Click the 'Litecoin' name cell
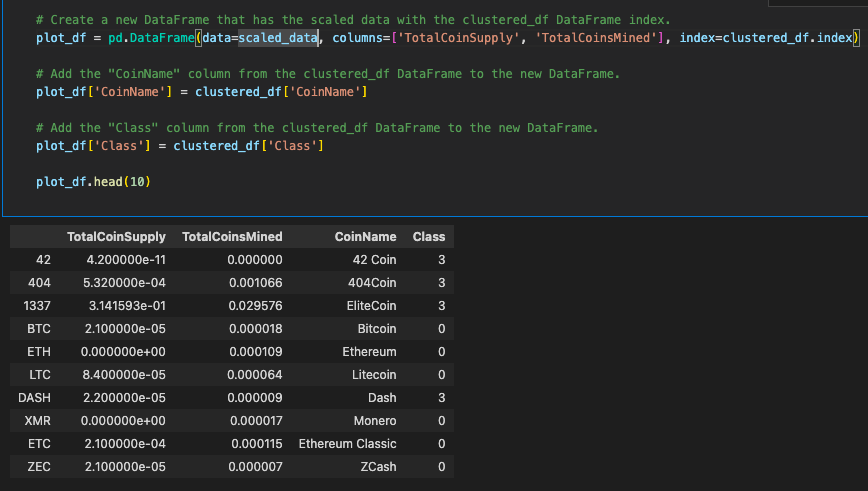The width and height of the screenshot is (868, 491). pos(374,375)
